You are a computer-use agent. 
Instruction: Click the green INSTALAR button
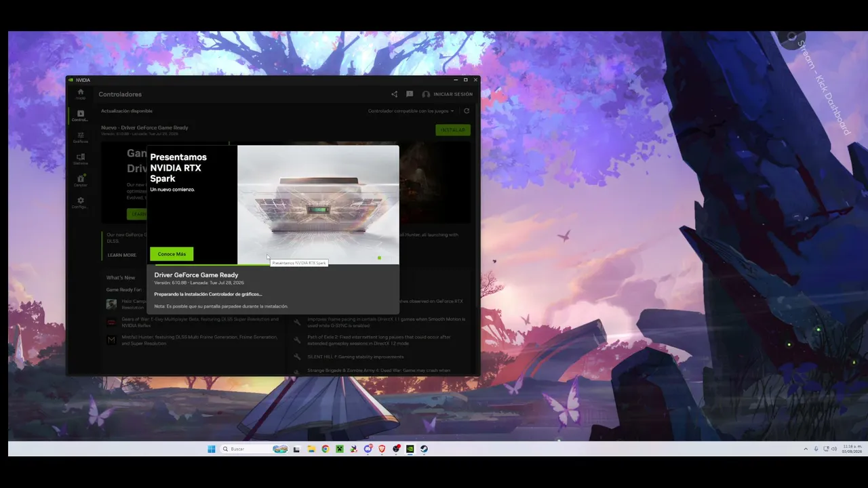point(452,129)
